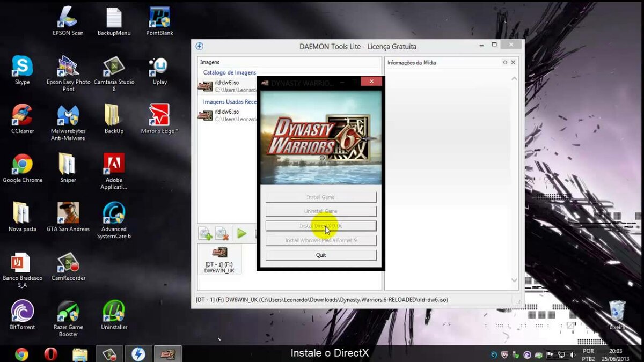Select rld-dw6.iso under Imagens Usadas Recentemente
Viewport: 644px width, 362px height.
pos(227,115)
